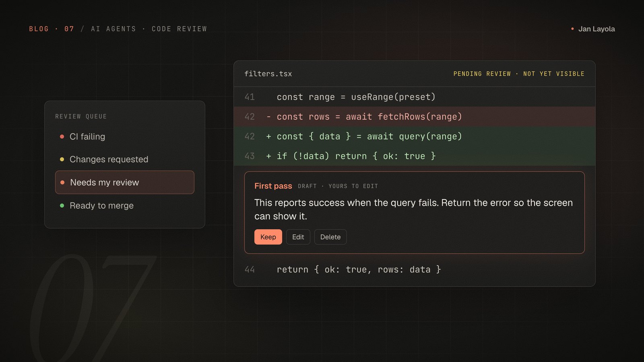
Task: Click line number 44 in the diff
Action: tap(250, 269)
